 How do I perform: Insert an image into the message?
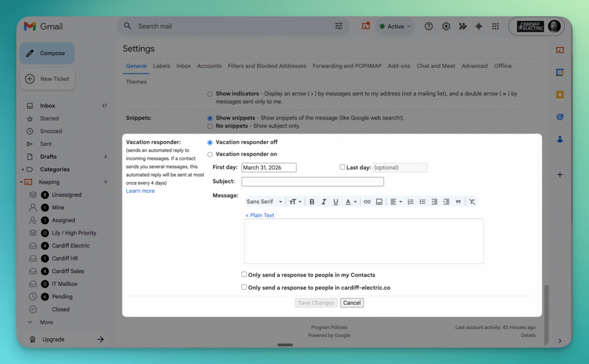coord(379,202)
